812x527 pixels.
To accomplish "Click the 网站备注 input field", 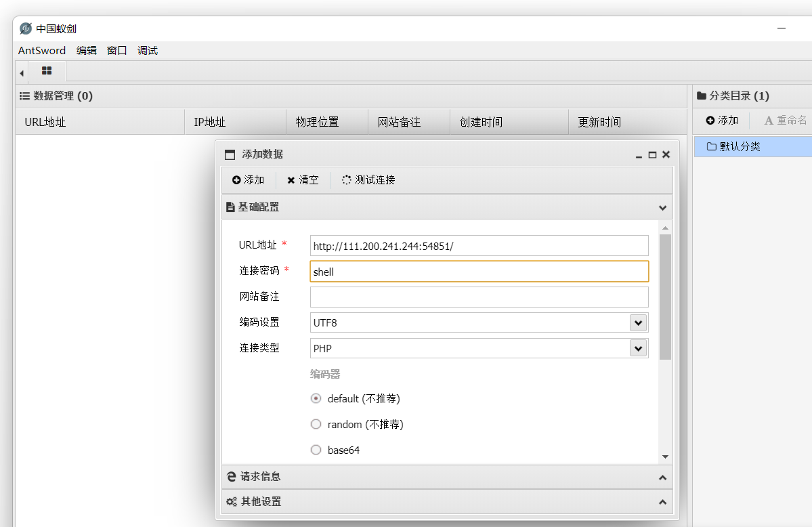I will pos(479,297).
